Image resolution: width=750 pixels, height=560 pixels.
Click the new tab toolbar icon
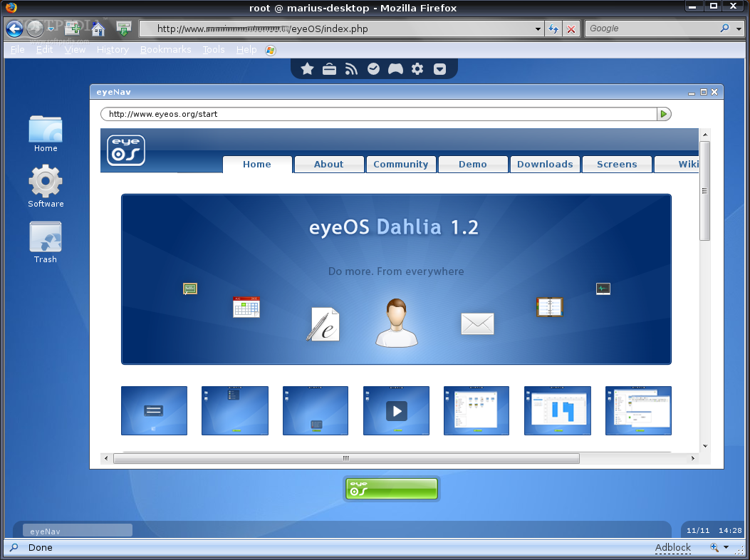(73, 28)
